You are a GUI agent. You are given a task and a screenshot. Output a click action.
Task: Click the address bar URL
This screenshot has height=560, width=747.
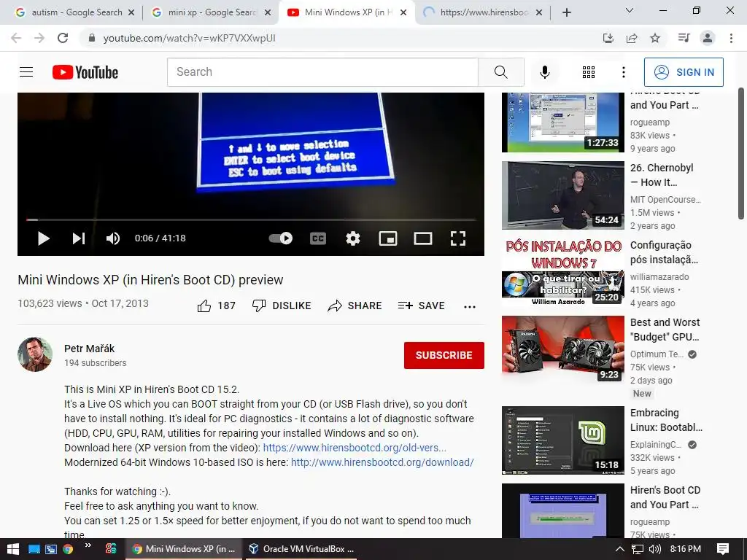189,38
